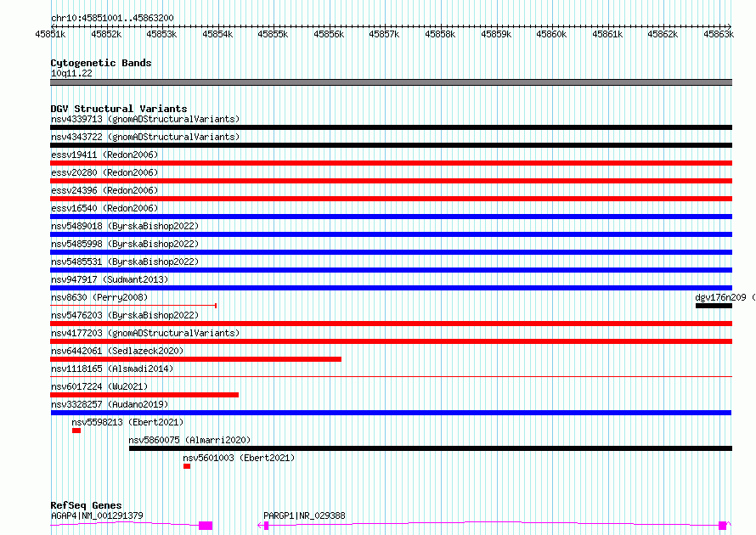Select the magenta AGAP4 exon block
This screenshot has width=756, height=535.
tap(206, 526)
